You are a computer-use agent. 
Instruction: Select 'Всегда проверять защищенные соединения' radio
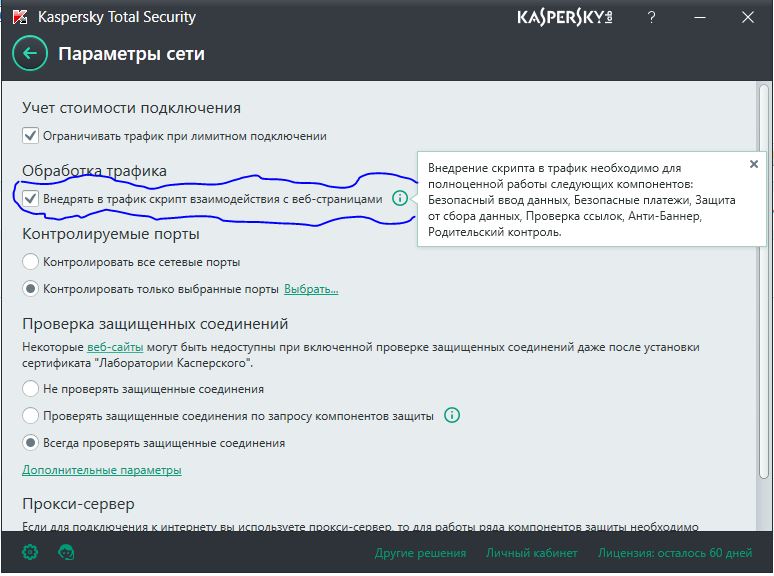coord(30,442)
